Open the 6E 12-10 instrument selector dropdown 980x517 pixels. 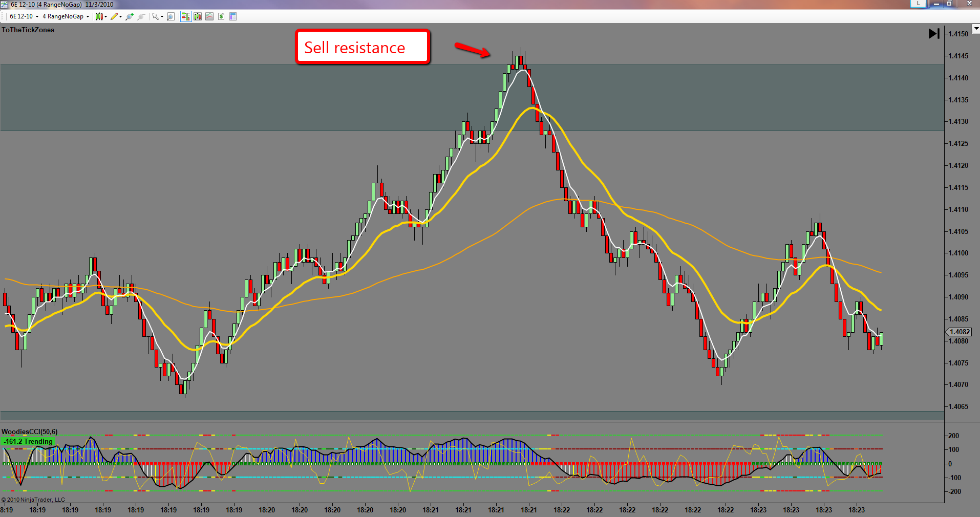pyautogui.click(x=24, y=16)
